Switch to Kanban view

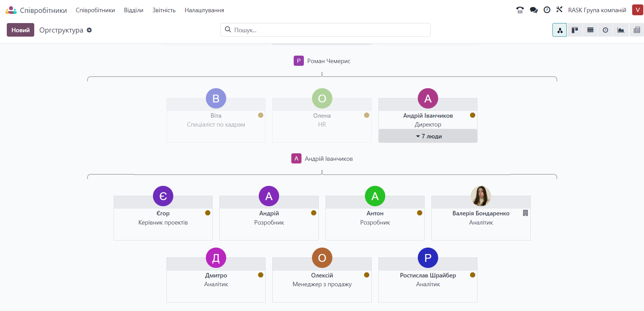pos(575,30)
